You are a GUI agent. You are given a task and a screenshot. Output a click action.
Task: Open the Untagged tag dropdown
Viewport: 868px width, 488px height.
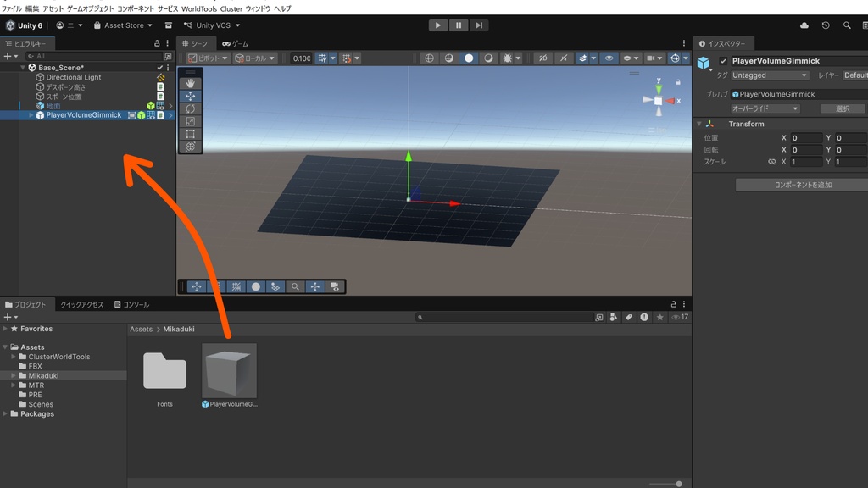tap(770, 75)
